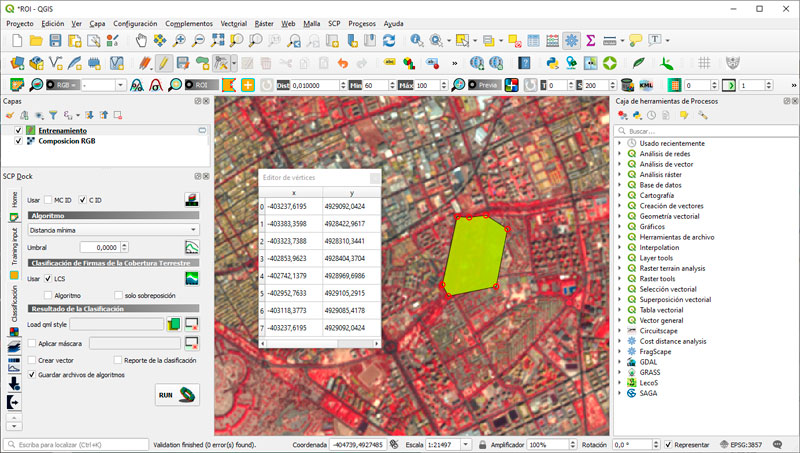Uncheck the Composicion RGB layer checkbox
This screenshot has height=453, width=800.
[x=18, y=141]
